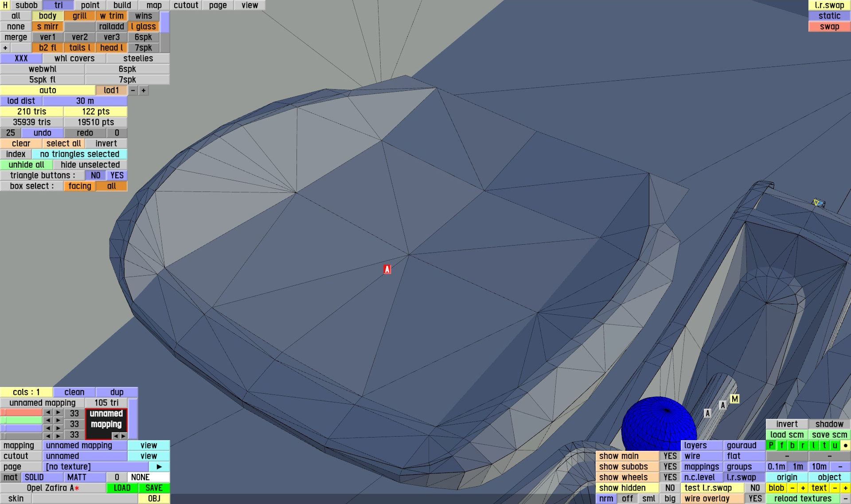Open the cutout tab

coord(186,5)
